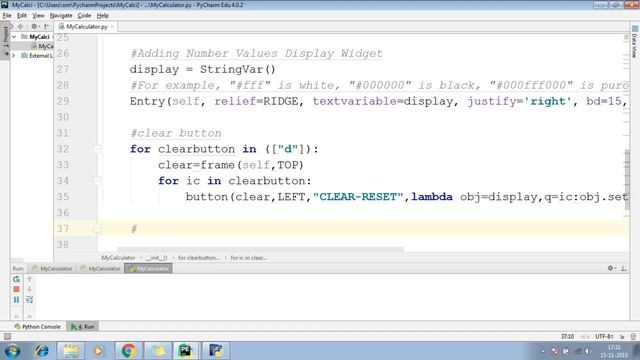Click the up-the-stack-trace arrow in Run panel
Viewport: 640px width, 360px height.
click(x=29, y=279)
